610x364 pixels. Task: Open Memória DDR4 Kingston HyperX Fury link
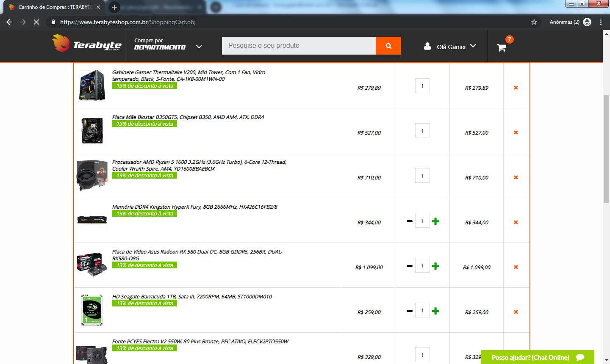[195, 207]
